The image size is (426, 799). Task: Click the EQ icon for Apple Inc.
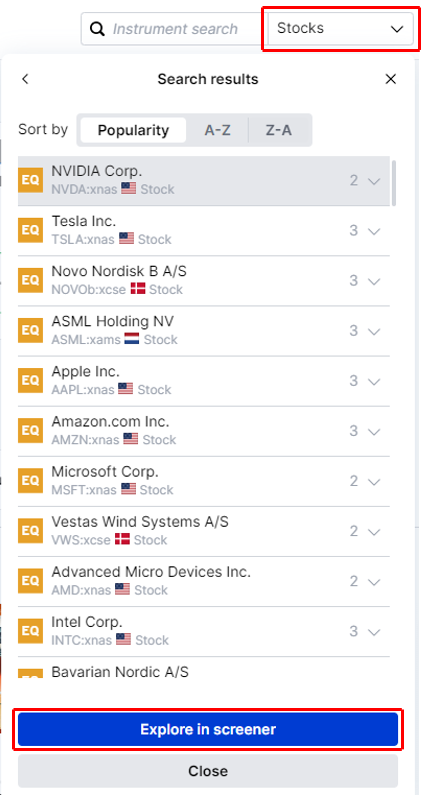[x=31, y=381]
